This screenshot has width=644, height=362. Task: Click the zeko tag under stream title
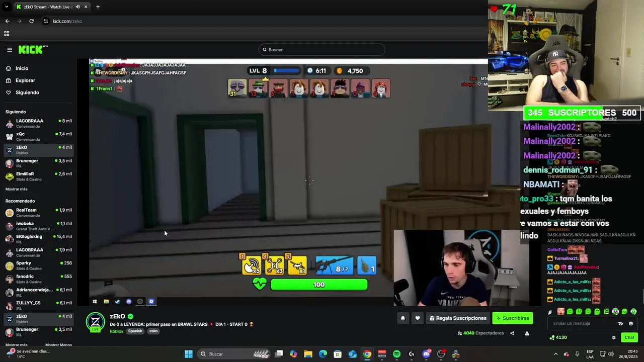pos(153,331)
